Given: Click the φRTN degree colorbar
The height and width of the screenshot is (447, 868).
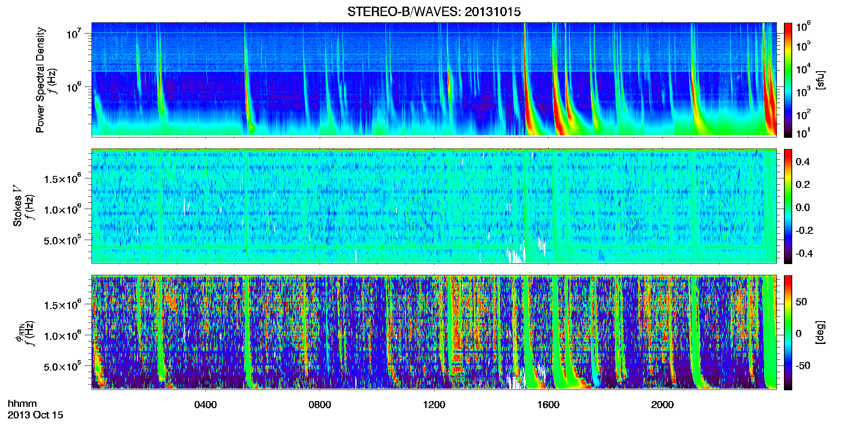Looking at the screenshot, I should tap(788, 332).
